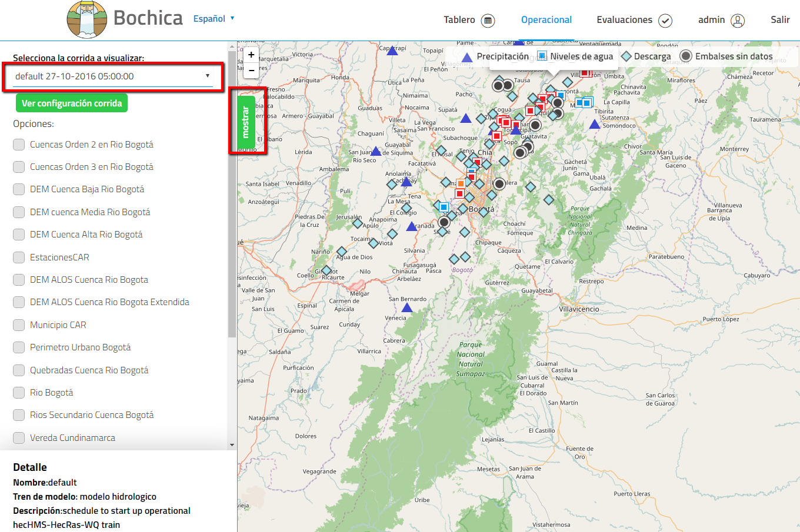
Task: Zoom in the map with plus
Action: [251, 55]
